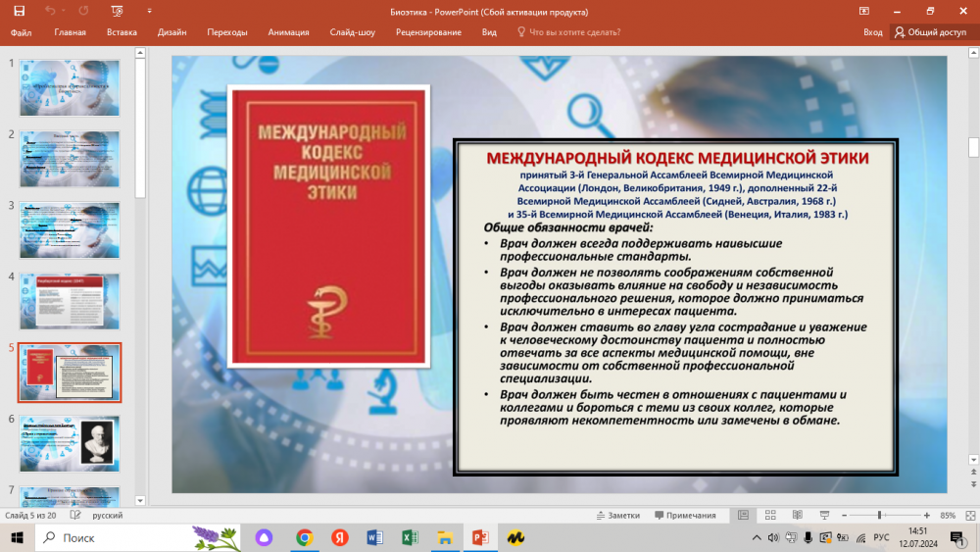This screenshot has width=980, height=552.
Task: Click the РУС input language indicator
Action: point(881,537)
